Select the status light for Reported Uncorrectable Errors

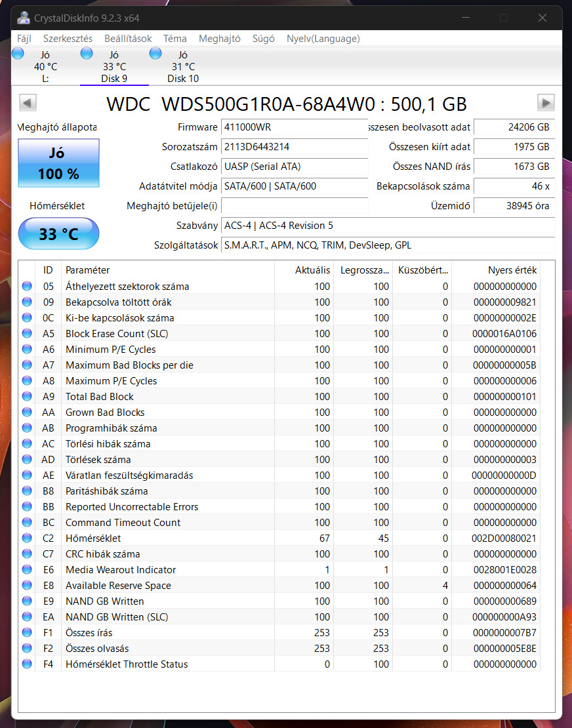26,506
